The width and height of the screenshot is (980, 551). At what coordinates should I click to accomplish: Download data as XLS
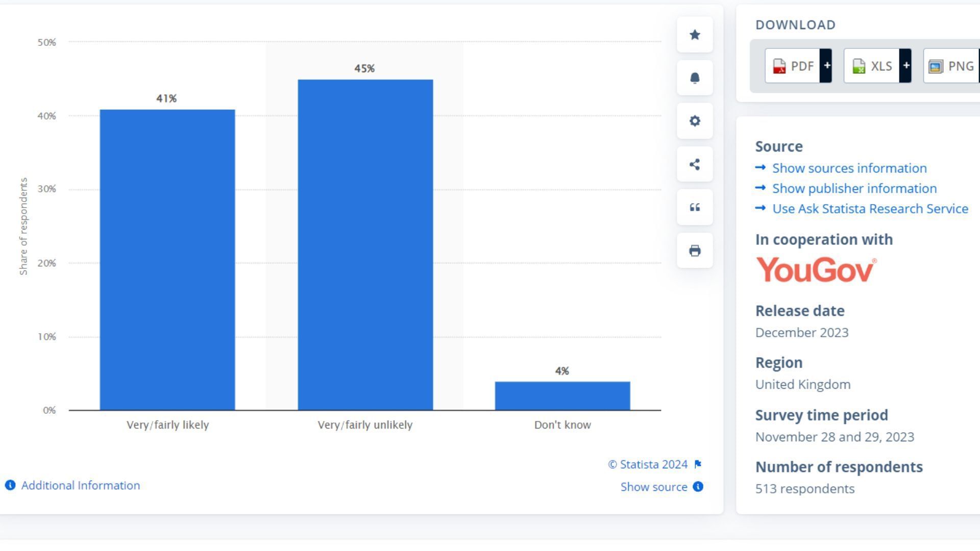coord(872,66)
